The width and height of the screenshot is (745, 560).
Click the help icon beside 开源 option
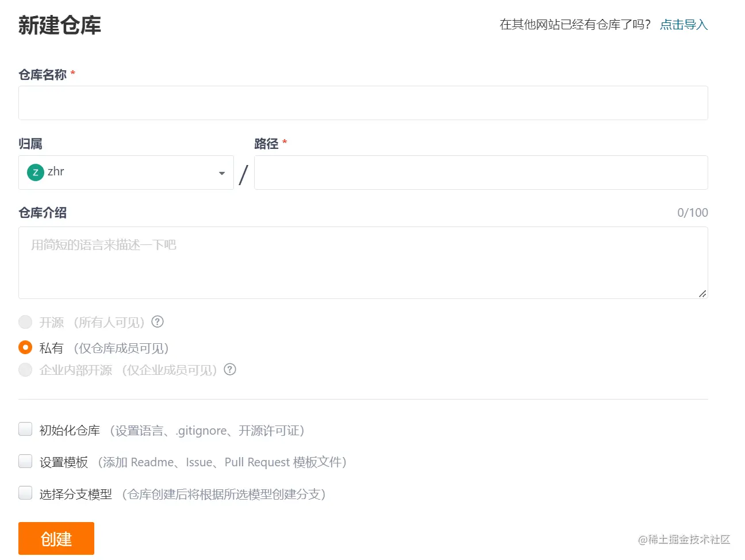[x=158, y=322]
